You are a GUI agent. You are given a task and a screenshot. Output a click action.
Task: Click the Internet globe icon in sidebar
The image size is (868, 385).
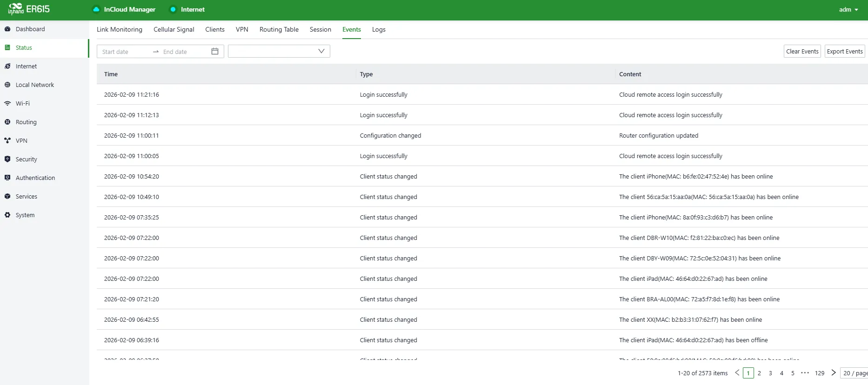click(7, 66)
